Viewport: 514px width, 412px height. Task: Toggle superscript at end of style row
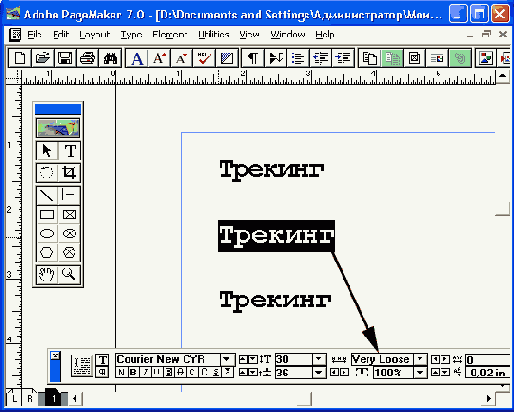pos(228,372)
